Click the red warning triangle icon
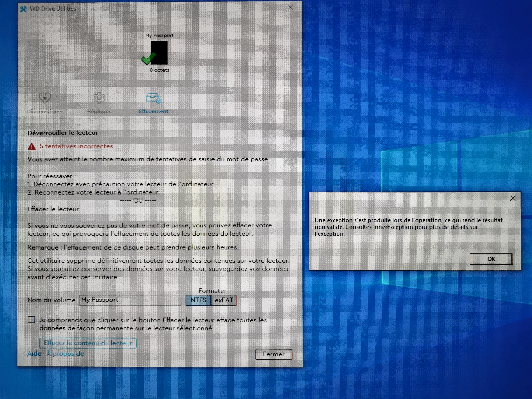 point(32,146)
